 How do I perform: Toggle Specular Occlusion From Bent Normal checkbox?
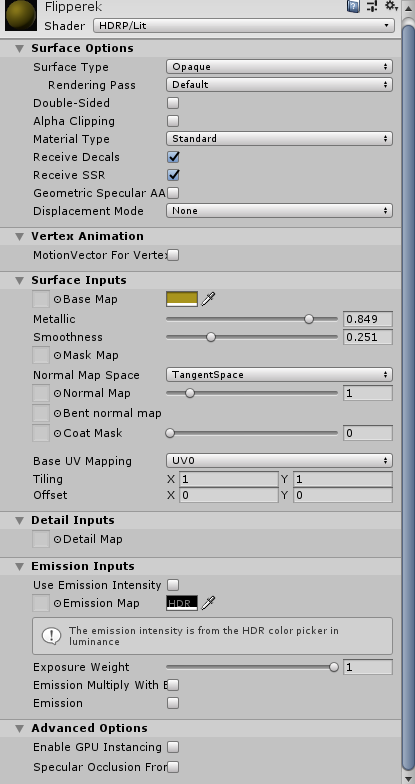[x=173, y=767]
